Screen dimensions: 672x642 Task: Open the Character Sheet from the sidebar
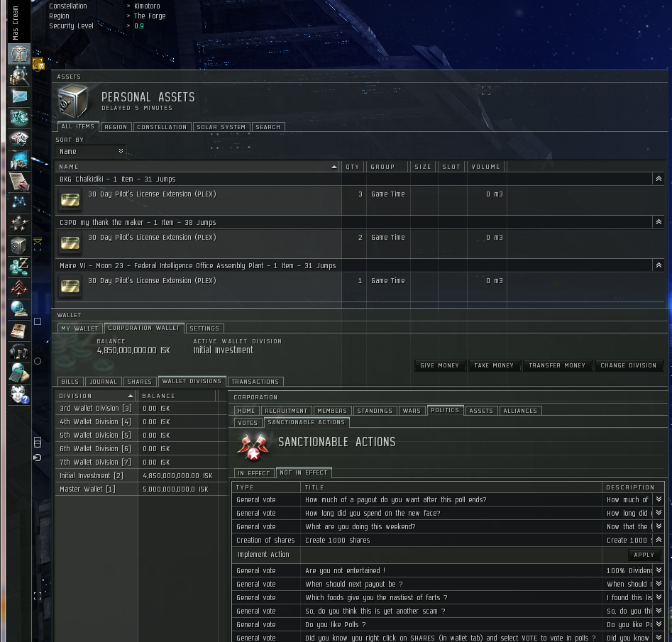(x=19, y=54)
